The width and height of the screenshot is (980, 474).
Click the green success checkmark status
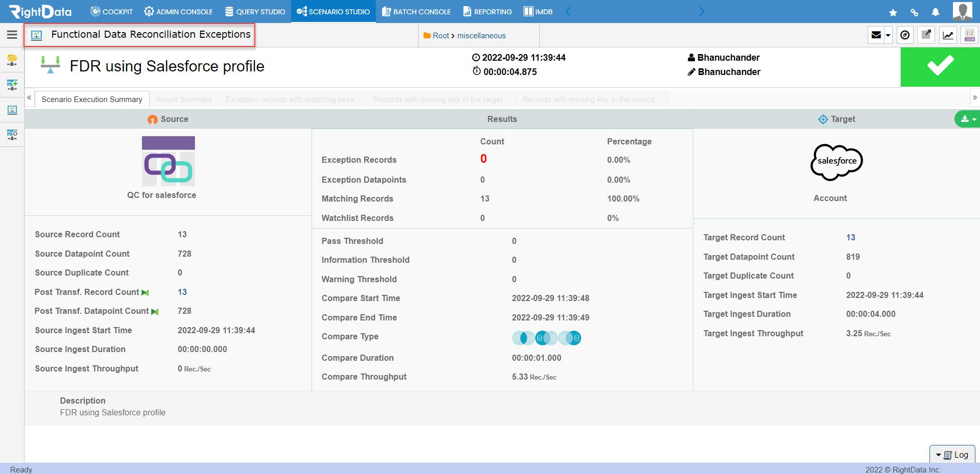click(x=940, y=67)
